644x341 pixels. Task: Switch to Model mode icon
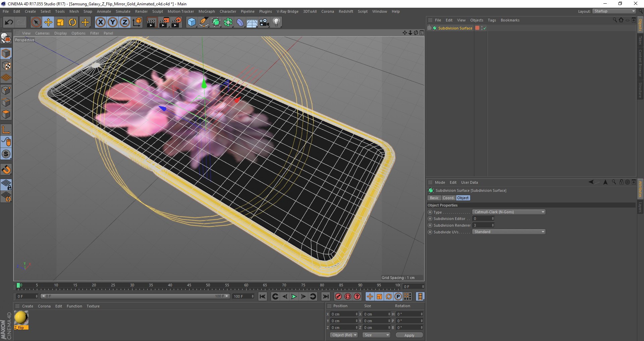(x=6, y=53)
